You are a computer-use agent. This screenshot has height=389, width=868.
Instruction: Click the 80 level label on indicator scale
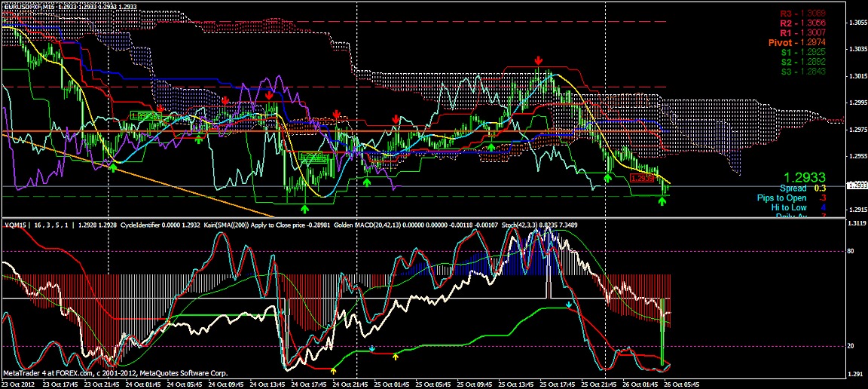pyautogui.click(x=851, y=251)
